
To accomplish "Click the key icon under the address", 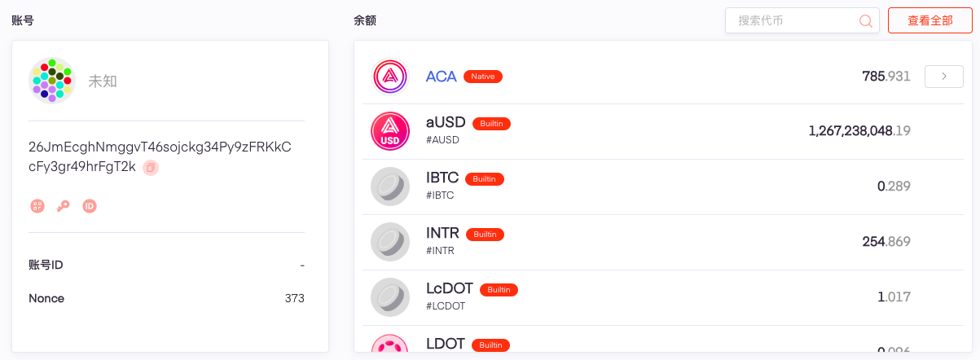I will click(x=64, y=206).
